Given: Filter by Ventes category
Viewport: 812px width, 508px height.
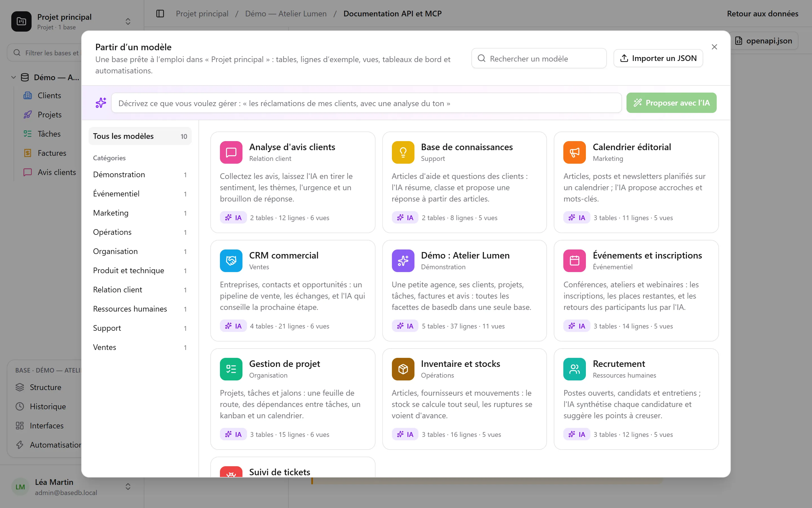Looking at the screenshot, I should click(140, 347).
